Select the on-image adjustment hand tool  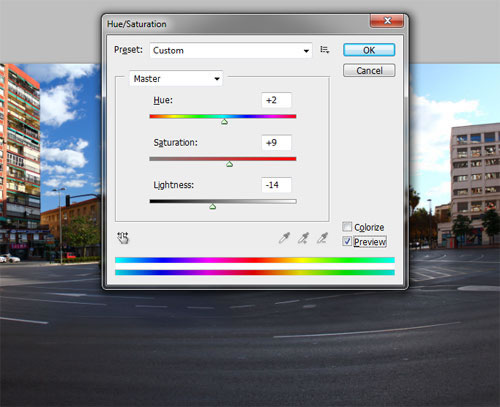123,238
